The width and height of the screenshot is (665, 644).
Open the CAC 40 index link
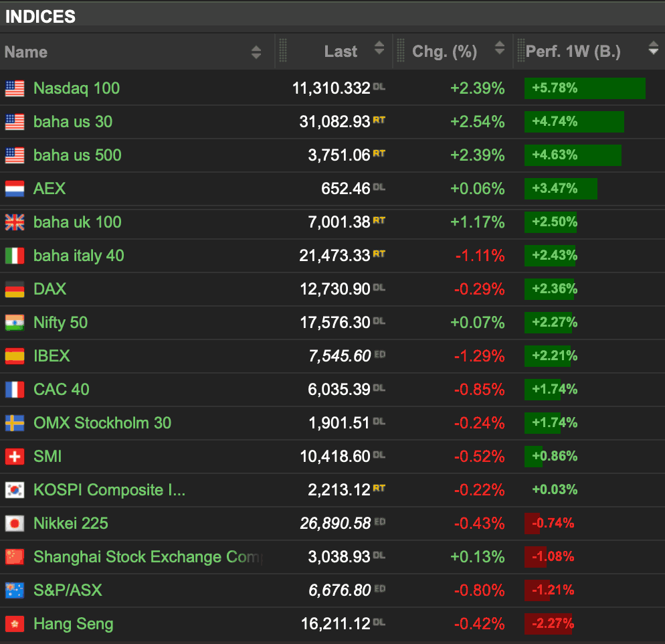pos(62,390)
